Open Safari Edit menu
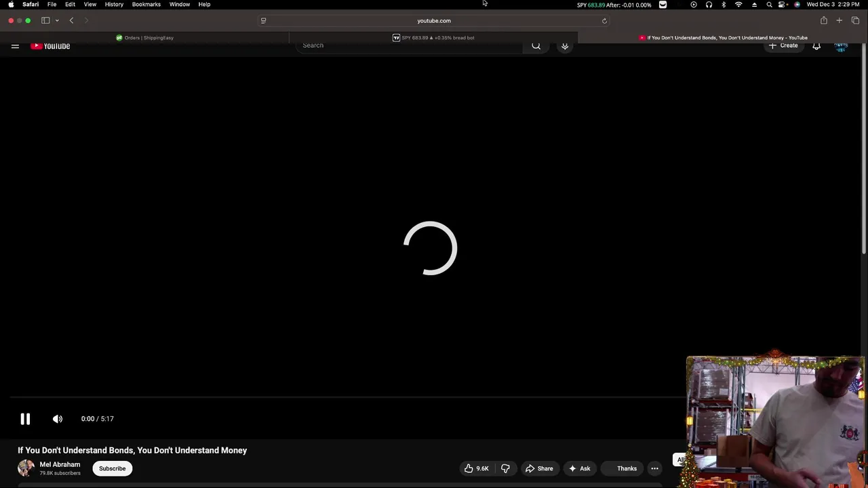This screenshot has height=488, width=868. [70, 5]
